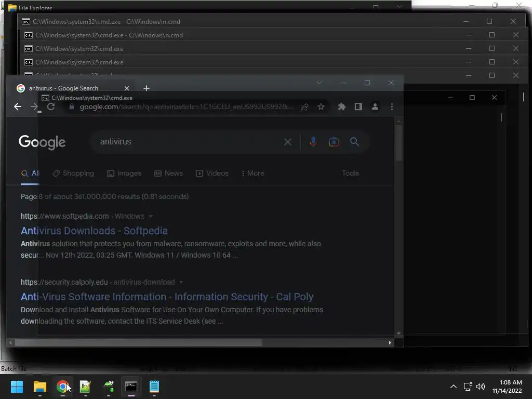The image size is (532, 399).
Task: Click the Chrome address bar URL
Action: [x=186, y=107]
